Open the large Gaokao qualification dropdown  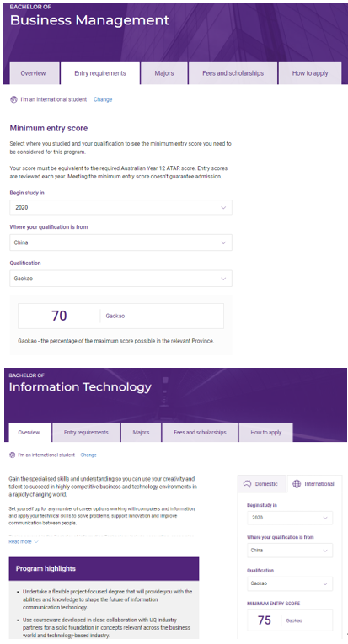[x=120, y=279]
